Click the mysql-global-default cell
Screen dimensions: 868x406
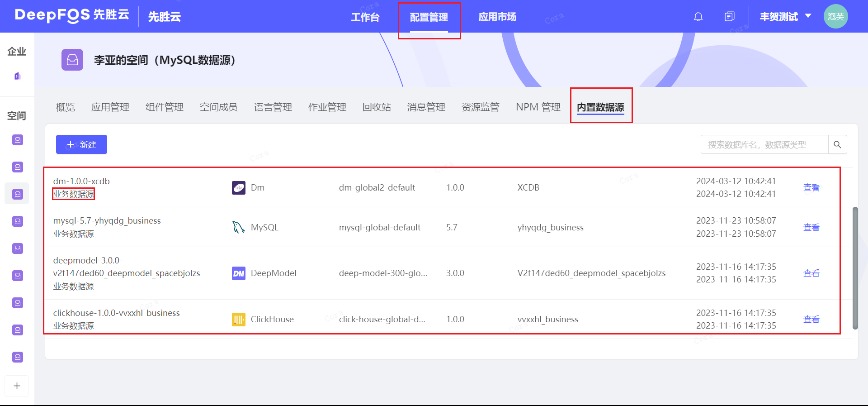(380, 227)
